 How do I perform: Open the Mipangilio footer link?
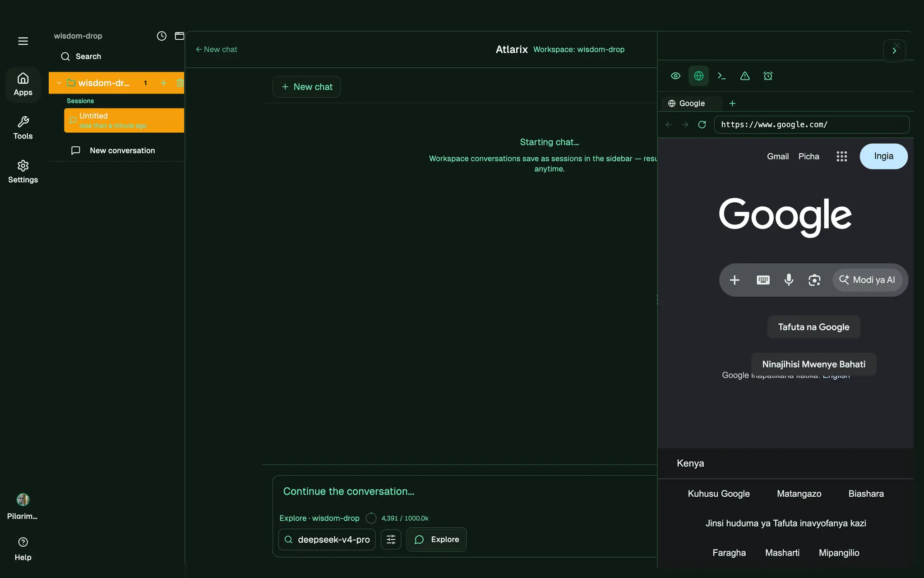pyautogui.click(x=839, y=553)
